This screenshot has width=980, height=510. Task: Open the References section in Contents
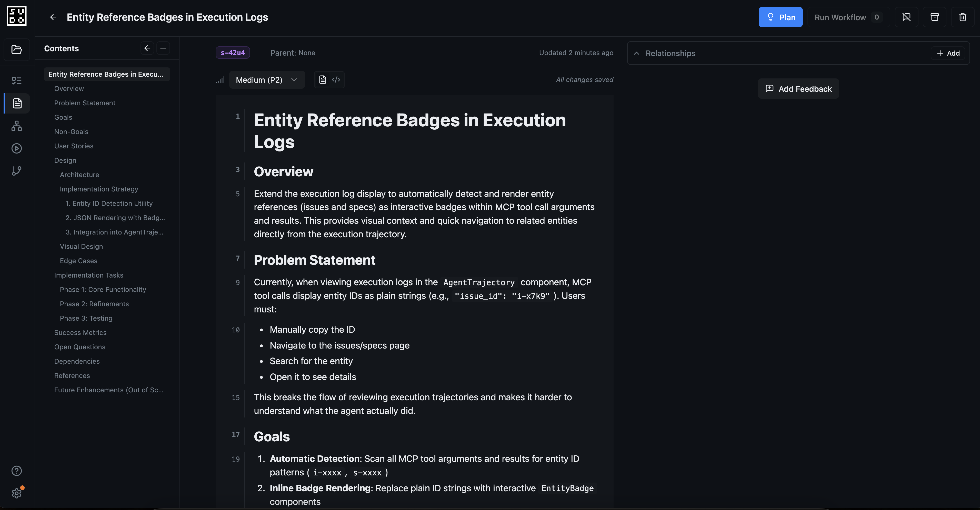(x=72, y=375)
